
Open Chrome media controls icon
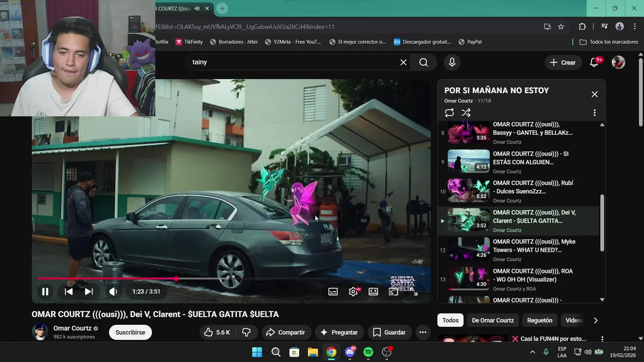tap(605, 27)
